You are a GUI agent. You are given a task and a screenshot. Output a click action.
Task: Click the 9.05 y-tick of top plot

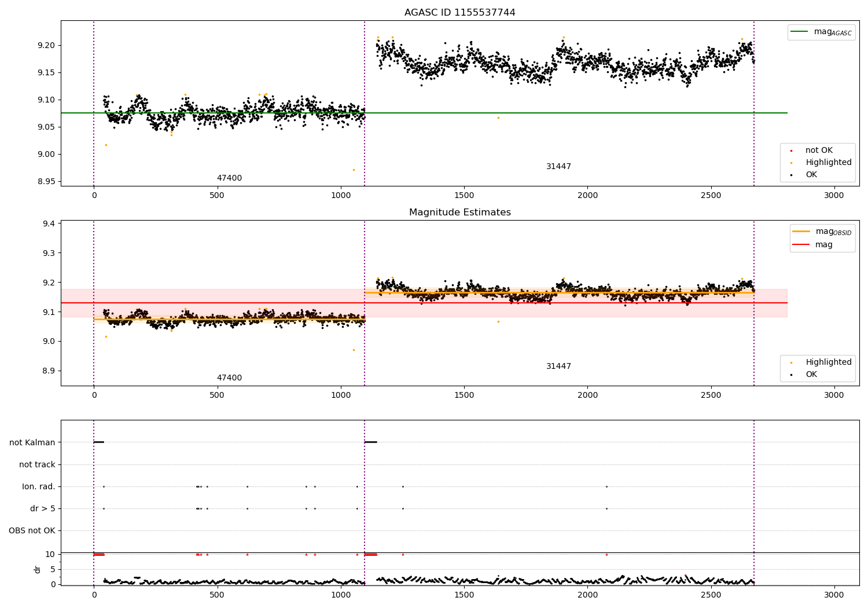tap(46, 127)
